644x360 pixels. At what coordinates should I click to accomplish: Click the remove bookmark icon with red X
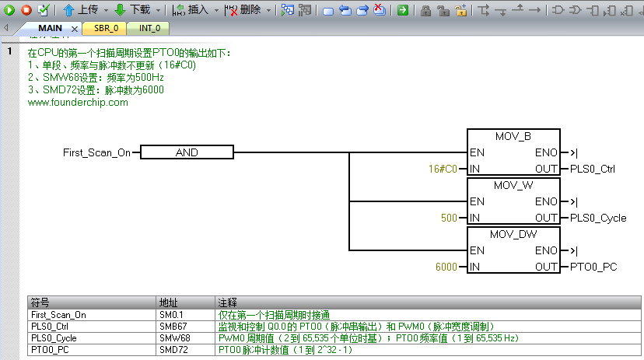pos(379,10)
